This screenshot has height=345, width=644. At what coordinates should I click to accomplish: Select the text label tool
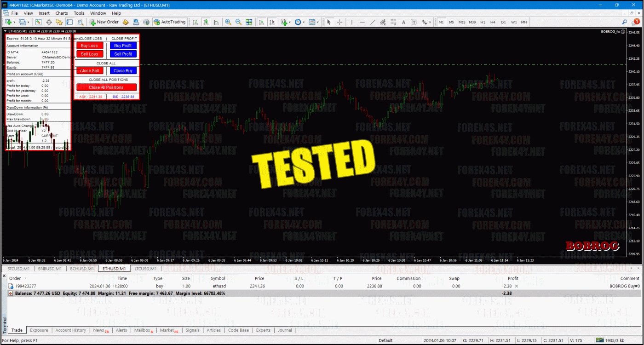(403, 22)
